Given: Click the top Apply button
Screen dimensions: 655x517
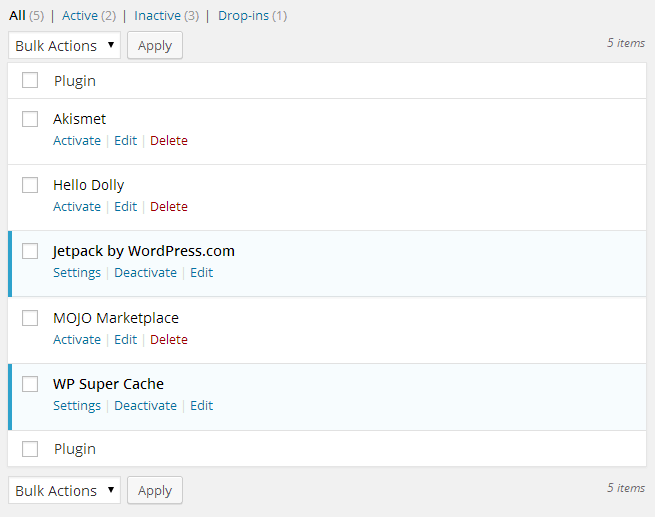Looking at the screenshot, I should tap(155, 45).
